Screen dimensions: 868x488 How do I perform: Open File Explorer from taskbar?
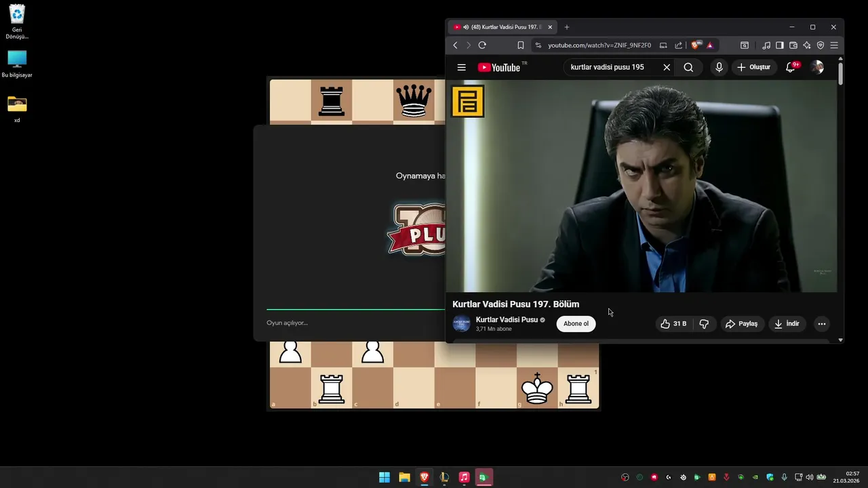(404, 477)
